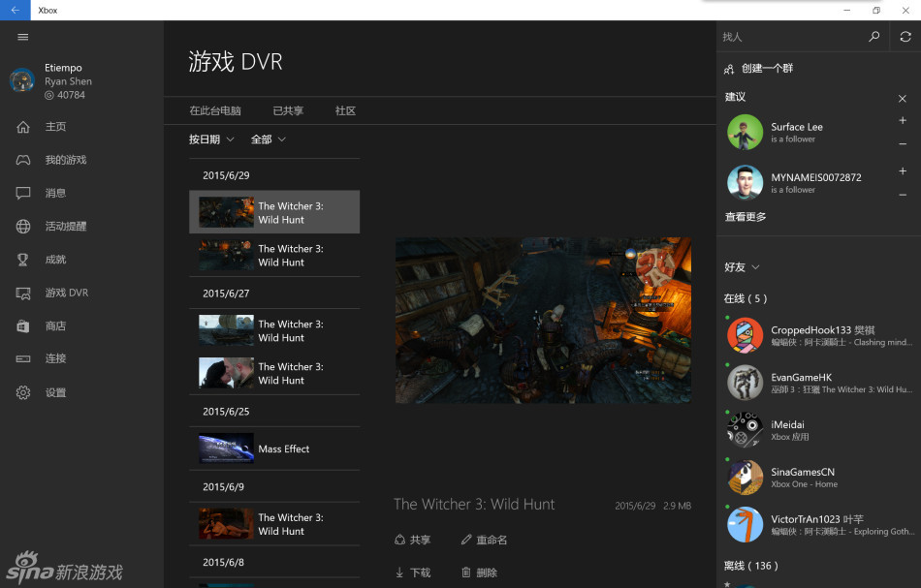Open Settings (设置) gear icon
Screen dimensions: 921x588
23,392
